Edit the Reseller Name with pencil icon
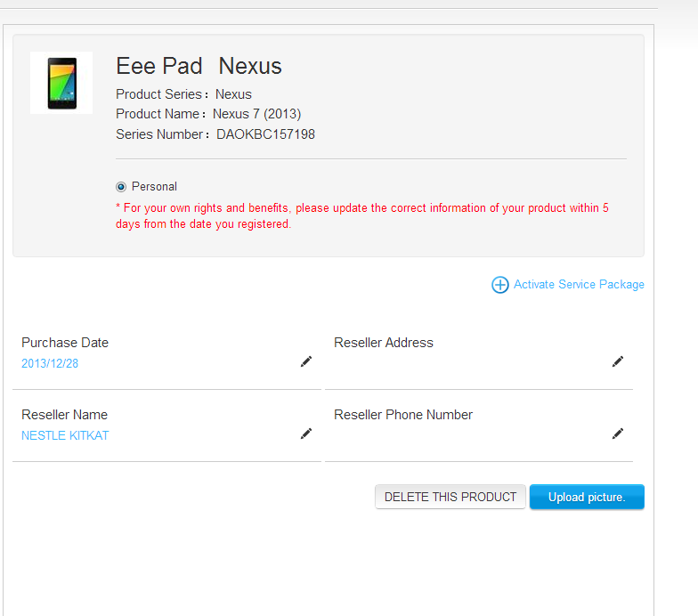Image resolution: width=698 pixels, height=616 pixels. point(306,434)
